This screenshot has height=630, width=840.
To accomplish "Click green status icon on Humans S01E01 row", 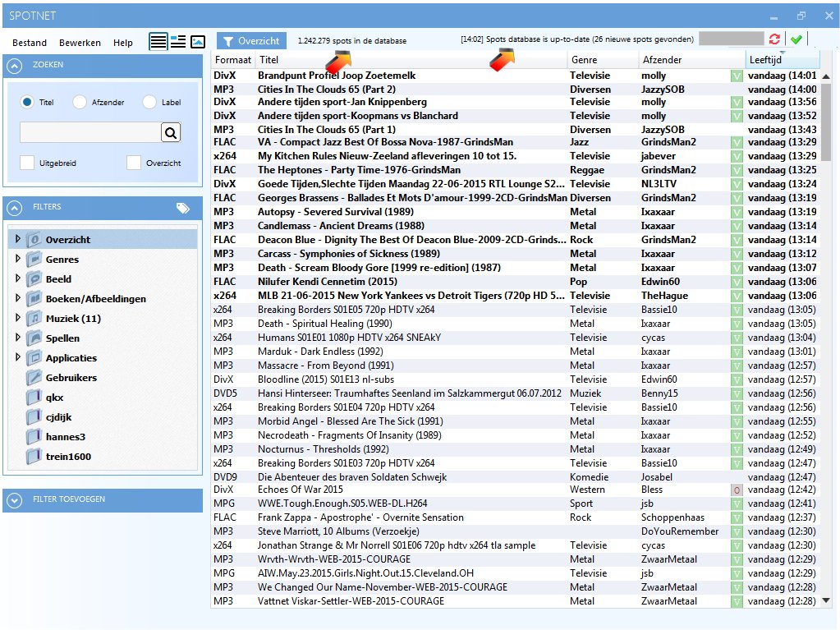I will (737, 338).
